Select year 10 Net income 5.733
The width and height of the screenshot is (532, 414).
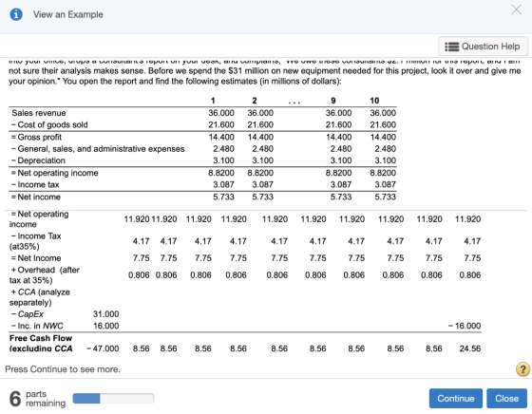pyautogui.click(x=385, y=197)
